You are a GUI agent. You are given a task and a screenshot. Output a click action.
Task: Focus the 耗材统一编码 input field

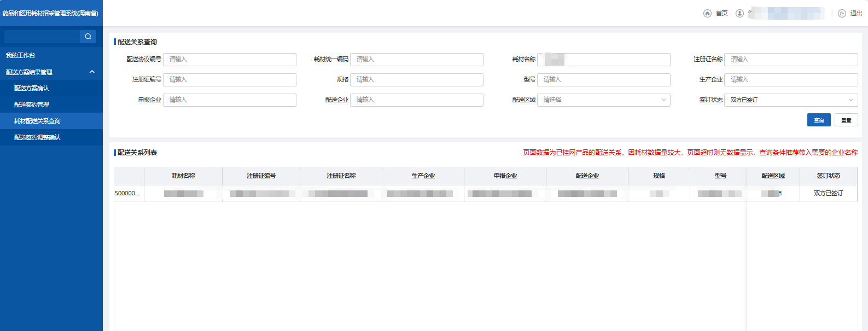point(416,60)
